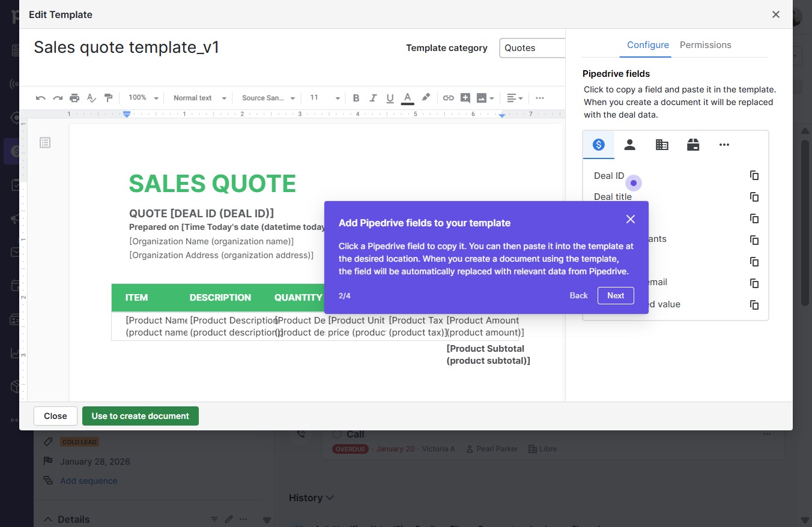Click Add sequence link in background page

click(x=89, y=481)
